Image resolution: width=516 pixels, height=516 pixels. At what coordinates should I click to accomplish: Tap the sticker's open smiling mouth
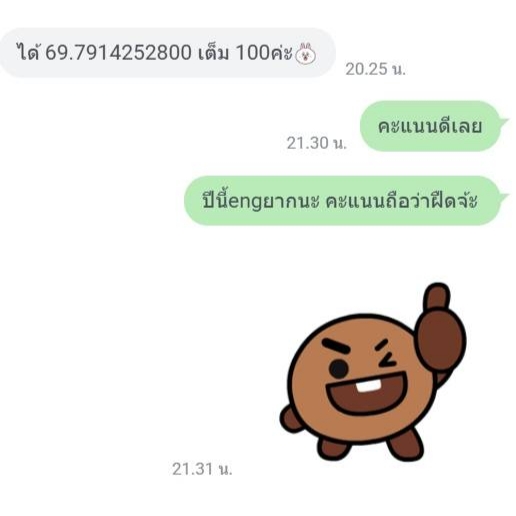(367, 394)
